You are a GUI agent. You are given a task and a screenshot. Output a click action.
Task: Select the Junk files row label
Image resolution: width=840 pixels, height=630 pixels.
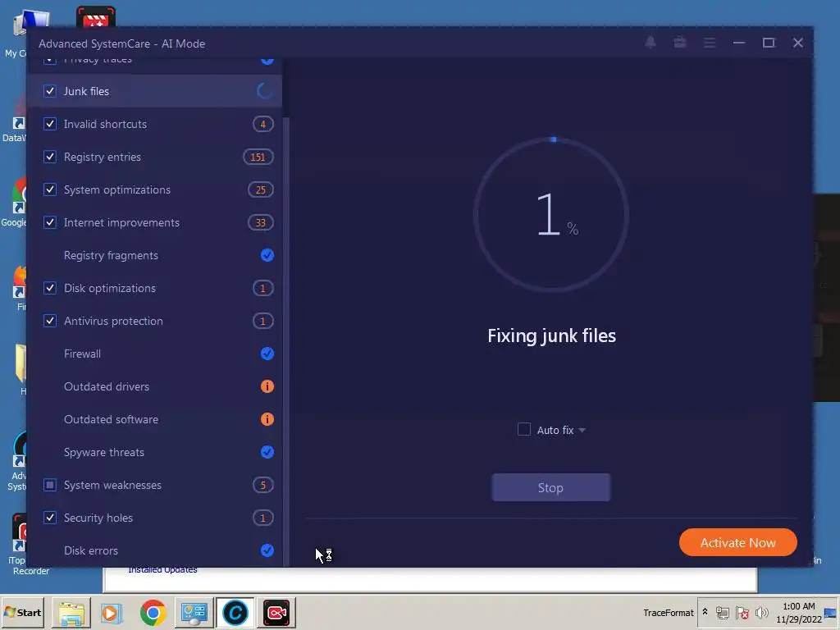[x=86, y=91]
